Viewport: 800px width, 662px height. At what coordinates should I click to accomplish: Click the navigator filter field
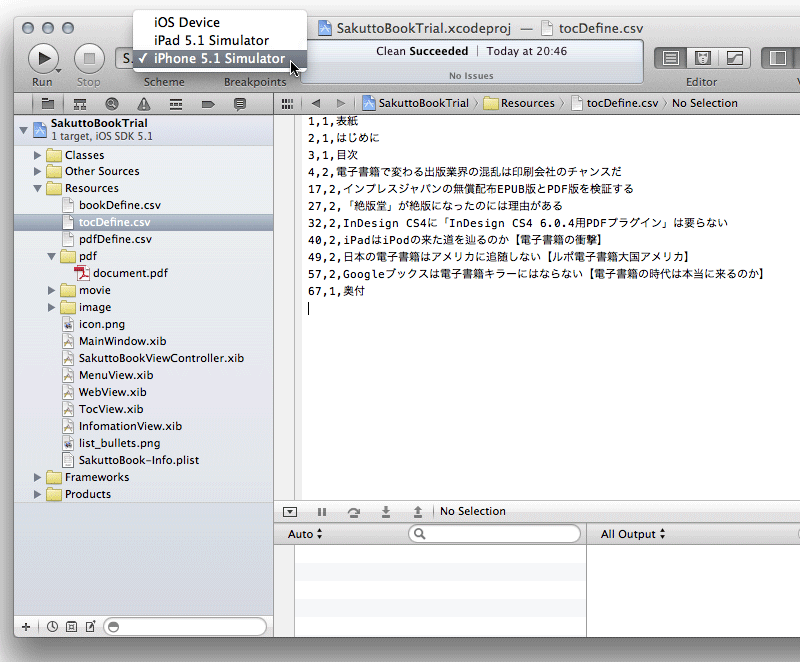(185, 627)
